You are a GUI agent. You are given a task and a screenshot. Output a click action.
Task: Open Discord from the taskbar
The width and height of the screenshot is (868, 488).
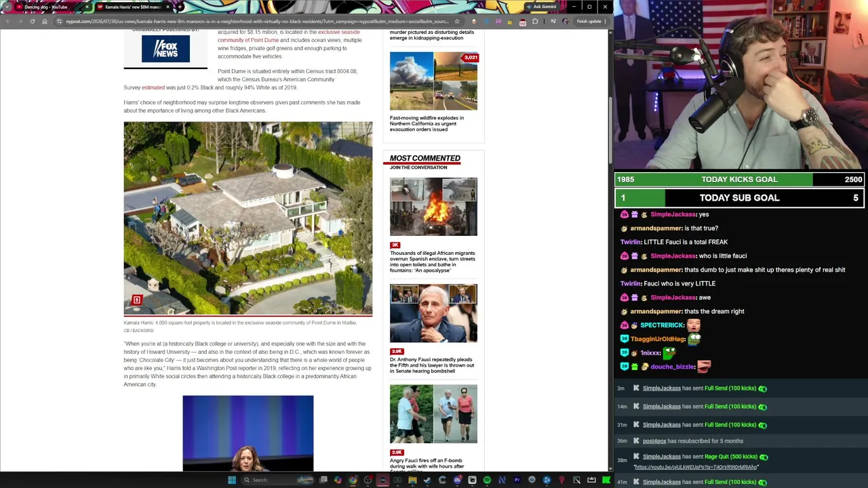[457, 481]
